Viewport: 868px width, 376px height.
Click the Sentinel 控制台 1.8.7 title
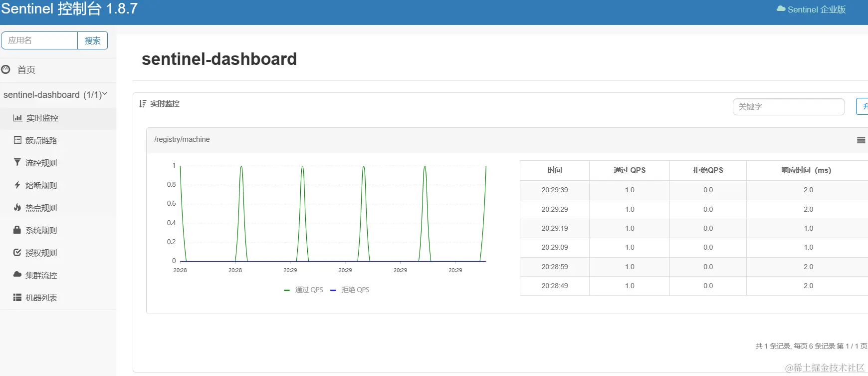coord(69,9)
